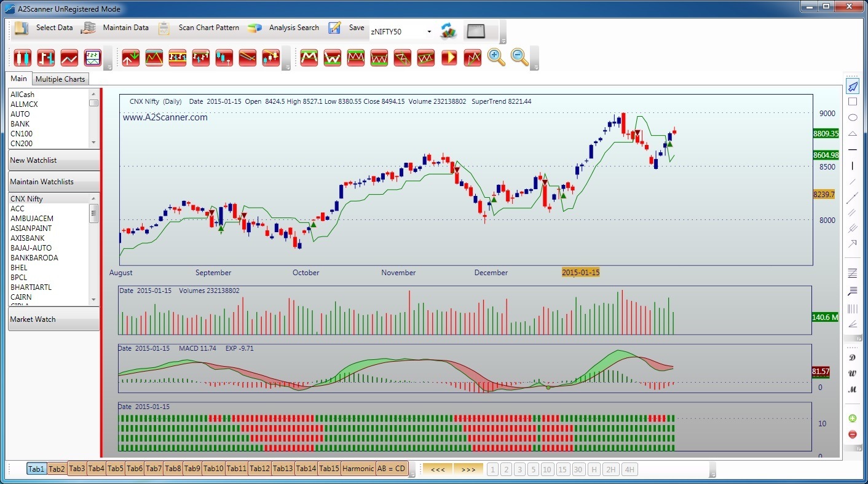Zoom in with the plus magnifier
Screen dimensions: 868x484
click(x=496, y=57)
